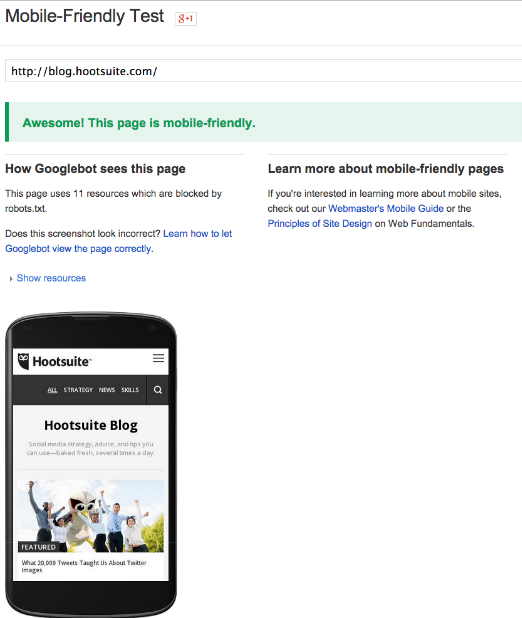522x618 pixels.
Task: Select the STRATEGY tab in Hootsuite nav
Action: [78, 390]
